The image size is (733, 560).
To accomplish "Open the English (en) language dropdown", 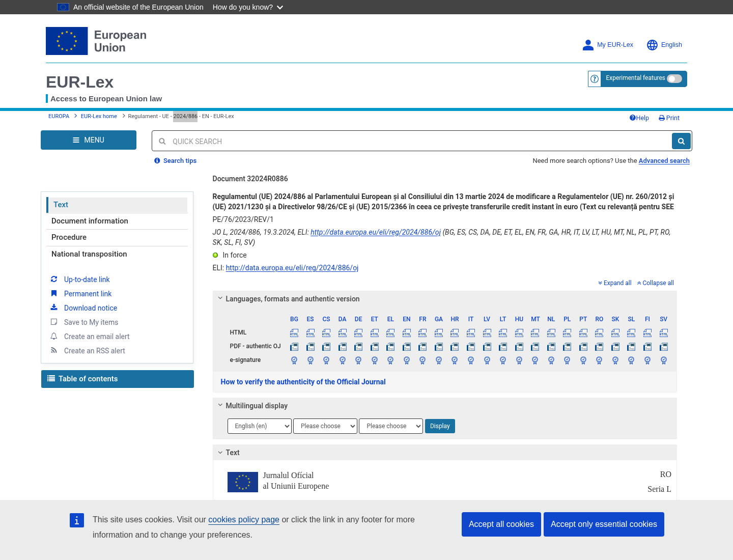I will pos(260,426).
